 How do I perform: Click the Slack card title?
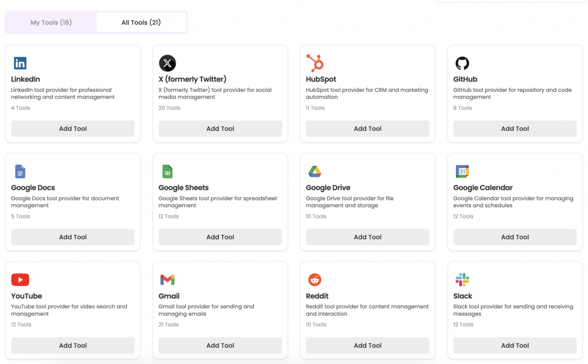[x=463, y=296]
